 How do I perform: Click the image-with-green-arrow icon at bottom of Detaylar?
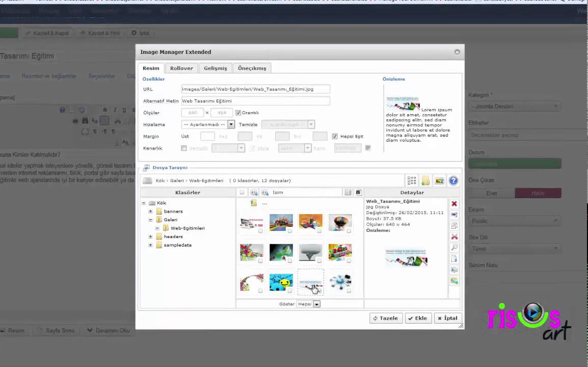454,281
